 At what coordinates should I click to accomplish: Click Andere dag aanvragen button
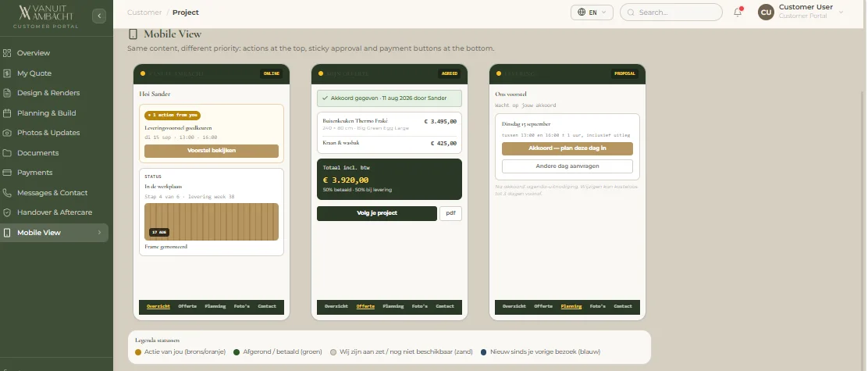pos(567,166)
